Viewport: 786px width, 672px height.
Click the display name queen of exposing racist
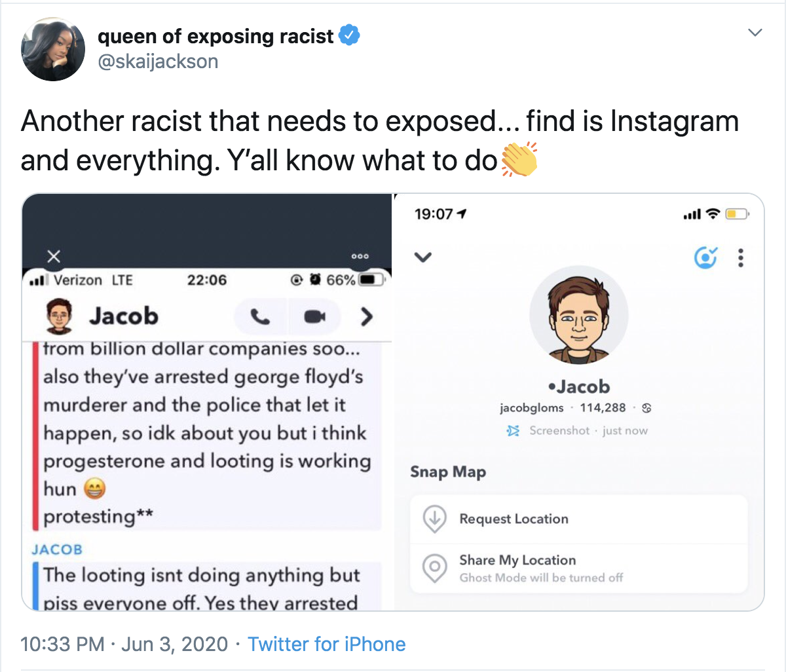[x=215, y=36]
